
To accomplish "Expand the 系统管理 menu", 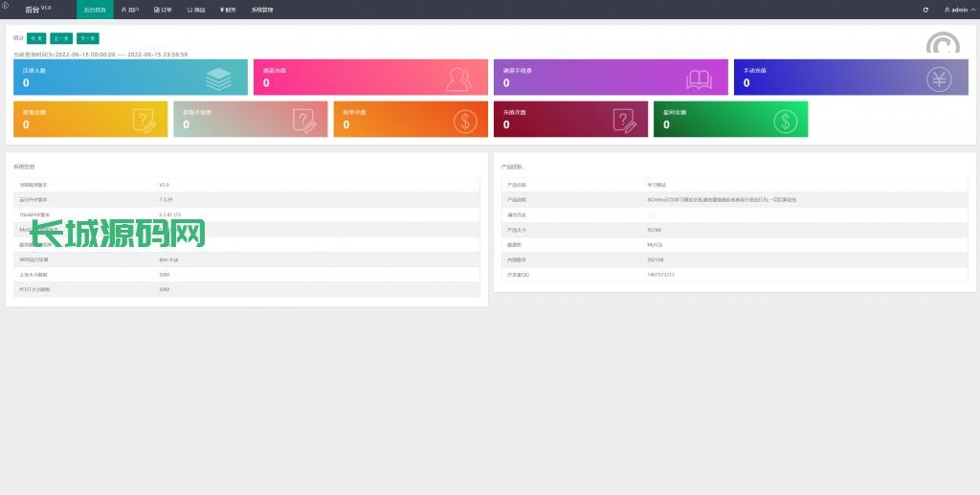I will coord(262,10).
